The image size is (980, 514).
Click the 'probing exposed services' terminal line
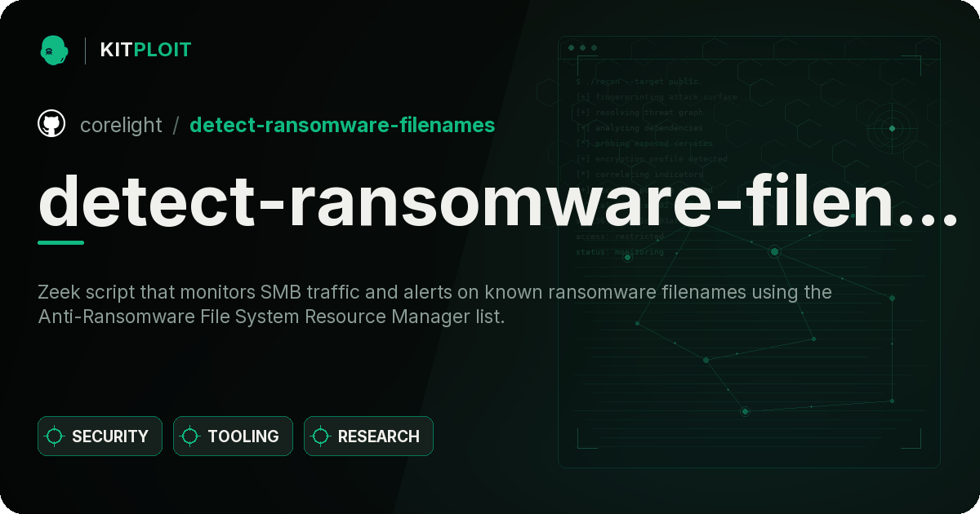644,144
